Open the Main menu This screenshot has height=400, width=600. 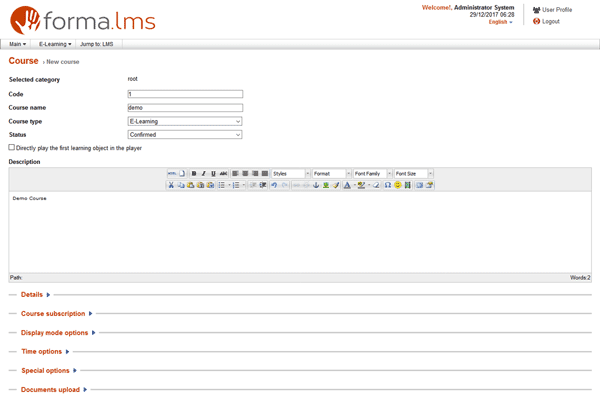tap(17, 44)
